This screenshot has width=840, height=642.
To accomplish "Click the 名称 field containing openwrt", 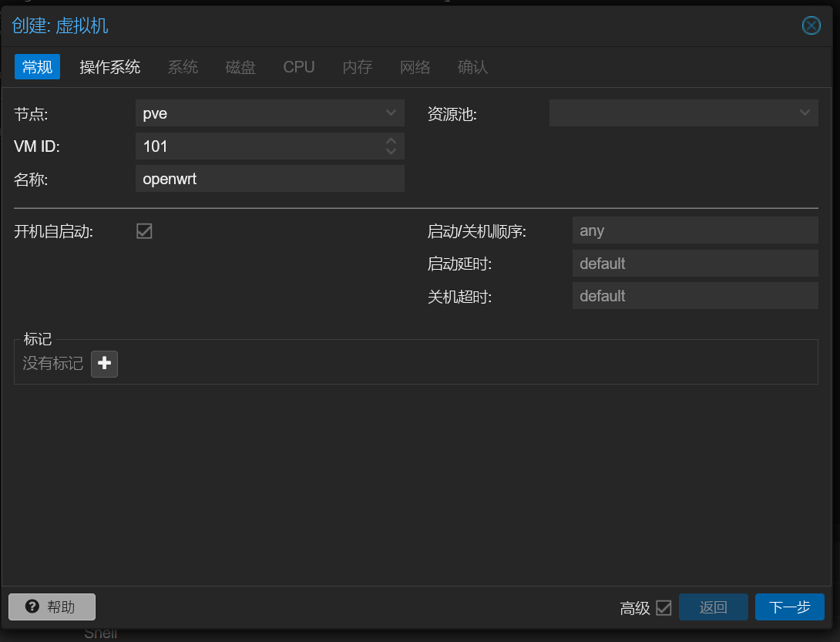I will (270, 178).
